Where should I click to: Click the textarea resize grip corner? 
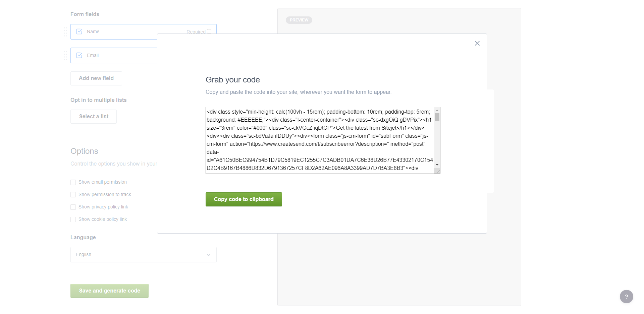pos(438,171)
